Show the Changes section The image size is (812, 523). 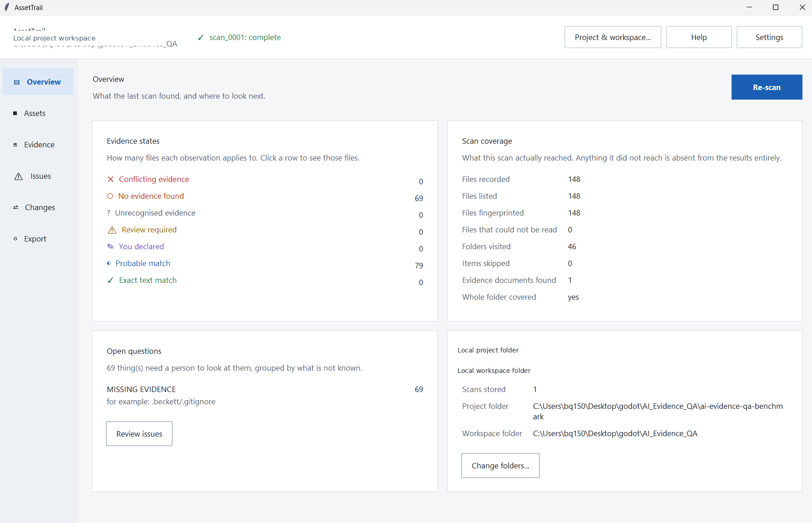pos(38,207)
